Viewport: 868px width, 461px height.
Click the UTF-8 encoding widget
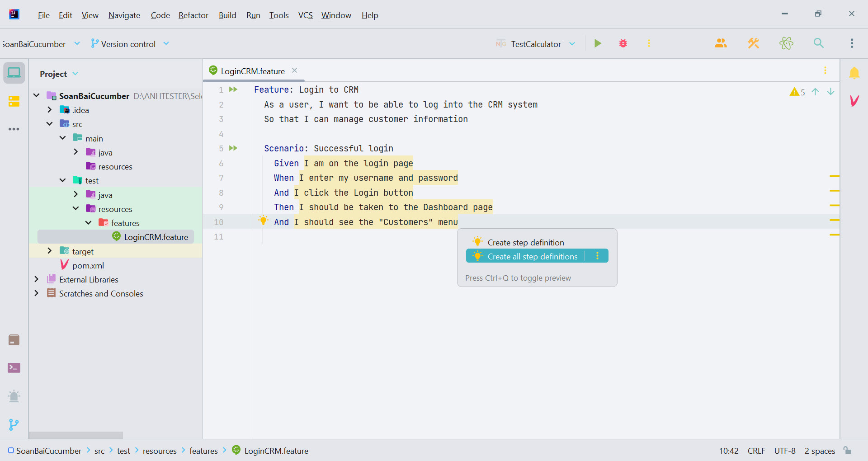[x=785, y=451]
